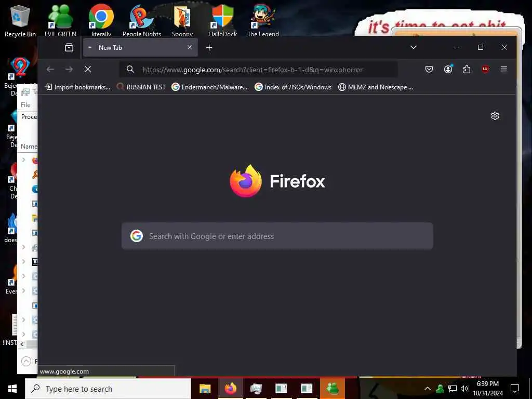Open the uBlock Origin extension icon
Viewport: 532px width, 399px height.
coord(485,69)
